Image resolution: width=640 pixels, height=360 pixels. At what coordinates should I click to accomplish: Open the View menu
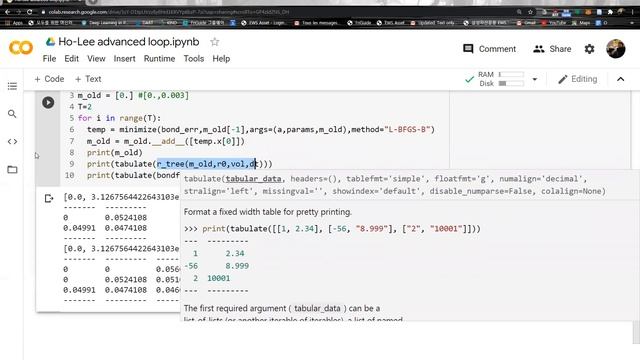(x=96, y=59)
